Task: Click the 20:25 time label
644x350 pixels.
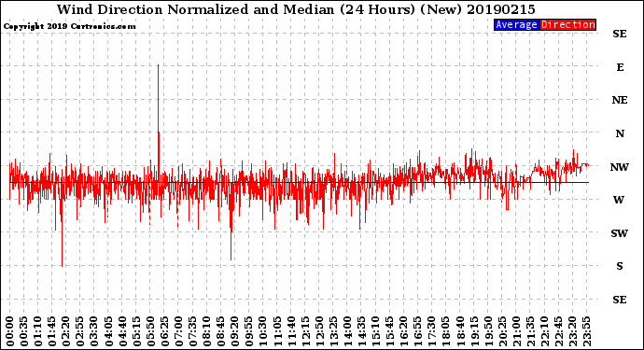Action: pyautogui.click(x=502, y=331)
